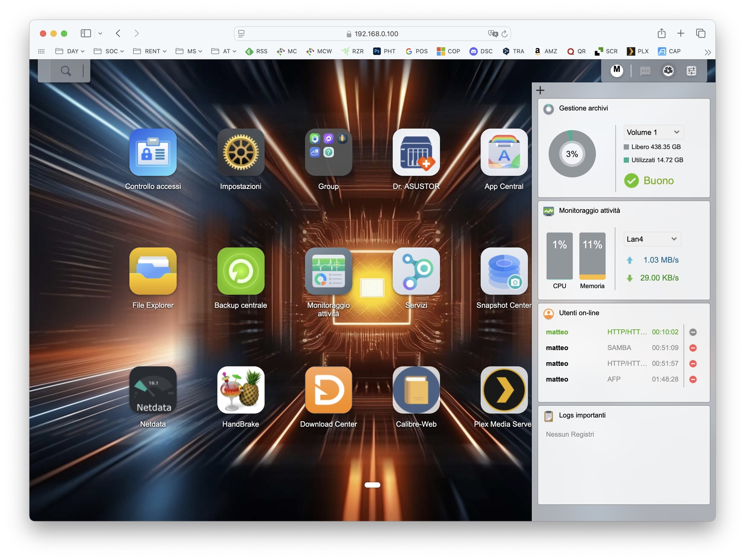The width and height of the screenshot is (745, 560).
Task: Launch Netdata app
Action: tap(153, 390)
